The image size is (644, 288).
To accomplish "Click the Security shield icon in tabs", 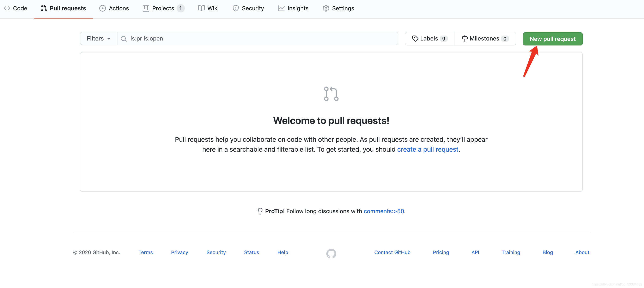I will [236, 8].
